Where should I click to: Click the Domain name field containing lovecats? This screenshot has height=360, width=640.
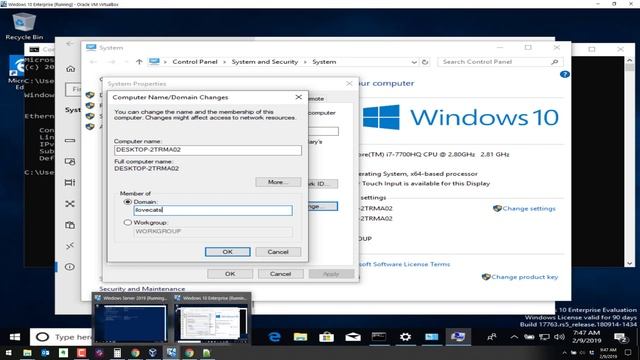pos(213,210)
